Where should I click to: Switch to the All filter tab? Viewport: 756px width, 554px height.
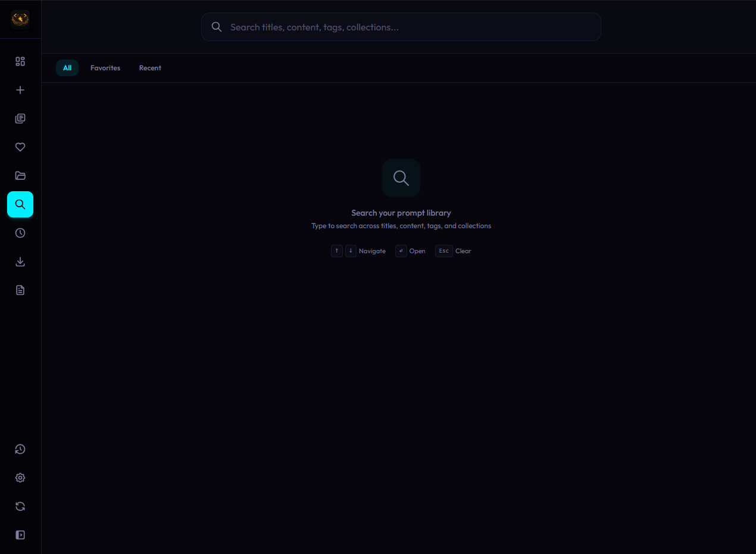[67, 68]
